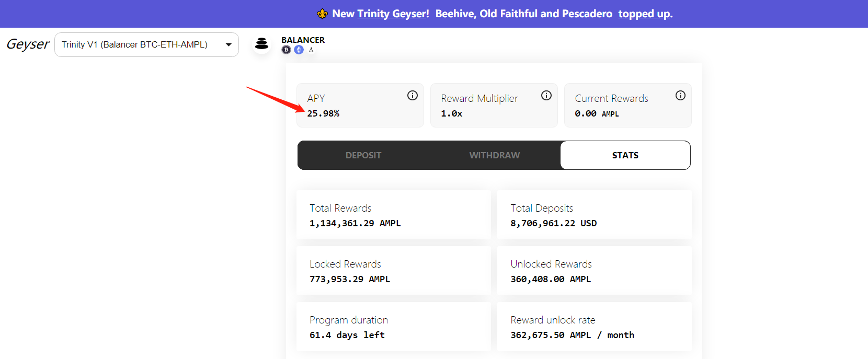Image resolution: width=868 pixels, height=359 pixels.
Task: Click the Total Deposits stat card
Action: (x=594, y=215)
